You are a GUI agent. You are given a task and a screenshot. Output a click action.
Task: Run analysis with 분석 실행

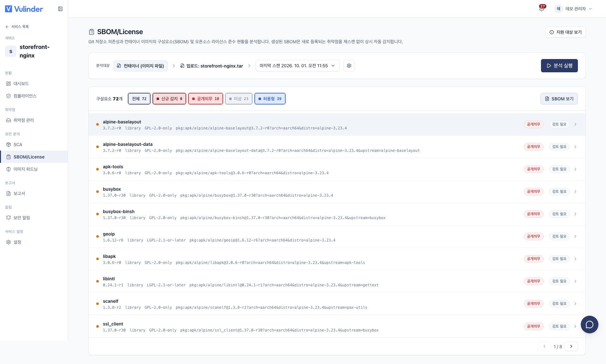point(559,66)
